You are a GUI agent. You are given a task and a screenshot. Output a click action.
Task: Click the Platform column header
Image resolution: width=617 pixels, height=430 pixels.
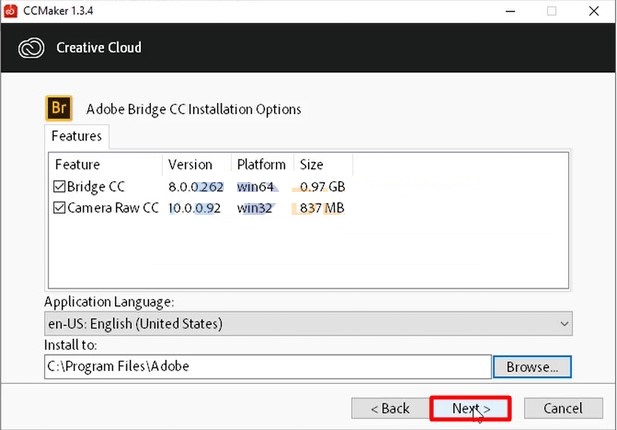[x=261, y=164]
